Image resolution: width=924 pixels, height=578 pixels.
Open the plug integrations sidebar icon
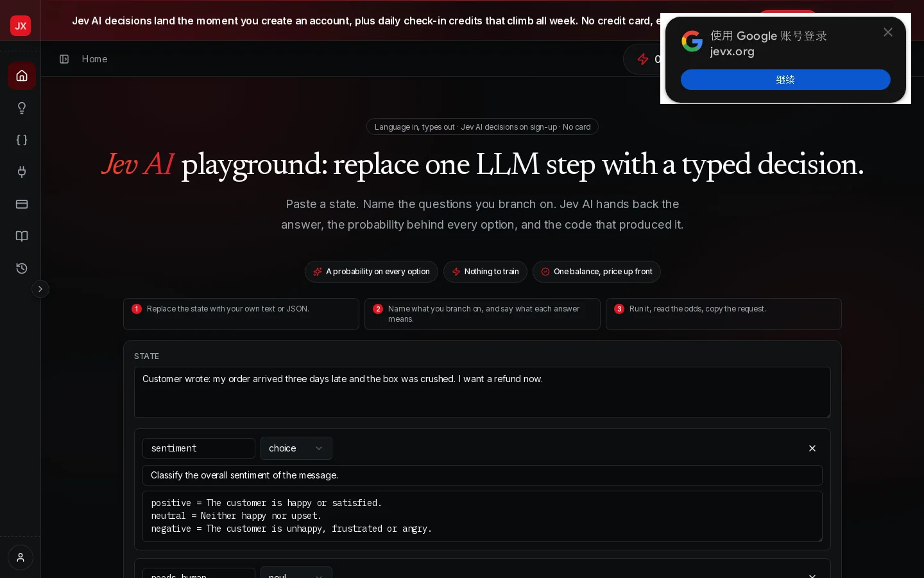[22, 172]
